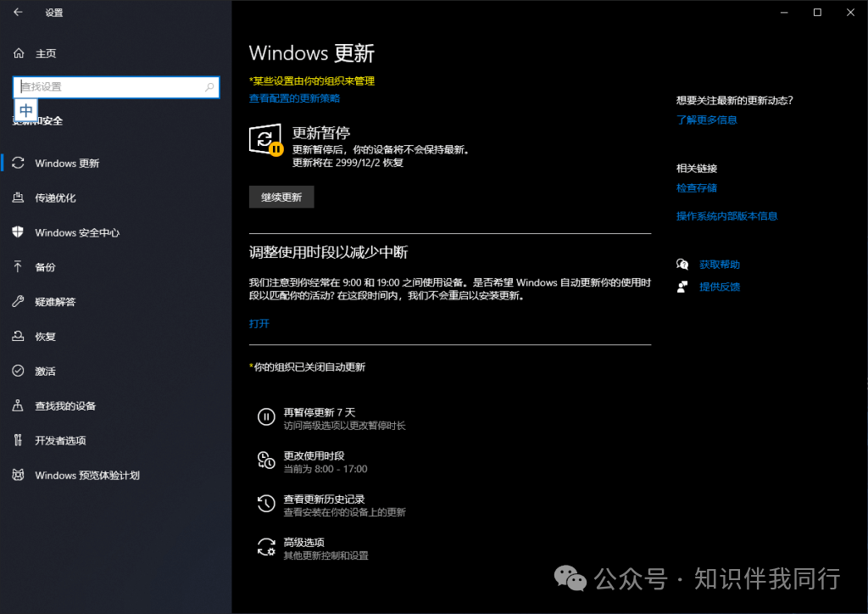Screen dimensions: 868x614
Task: Open 查看更新历史记录 option
Action: (324, 499)
